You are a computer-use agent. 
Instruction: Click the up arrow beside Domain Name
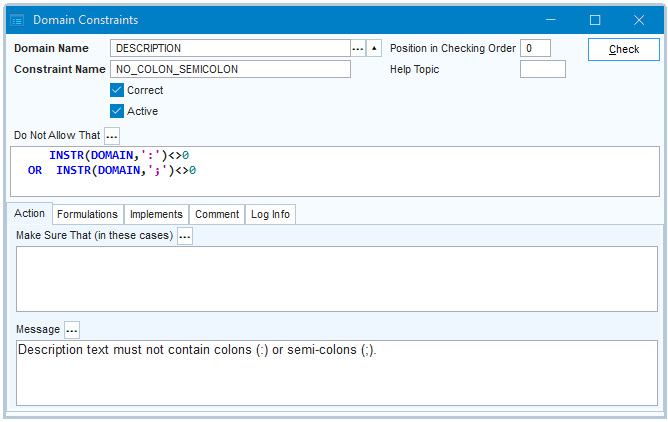coord(374,48)
